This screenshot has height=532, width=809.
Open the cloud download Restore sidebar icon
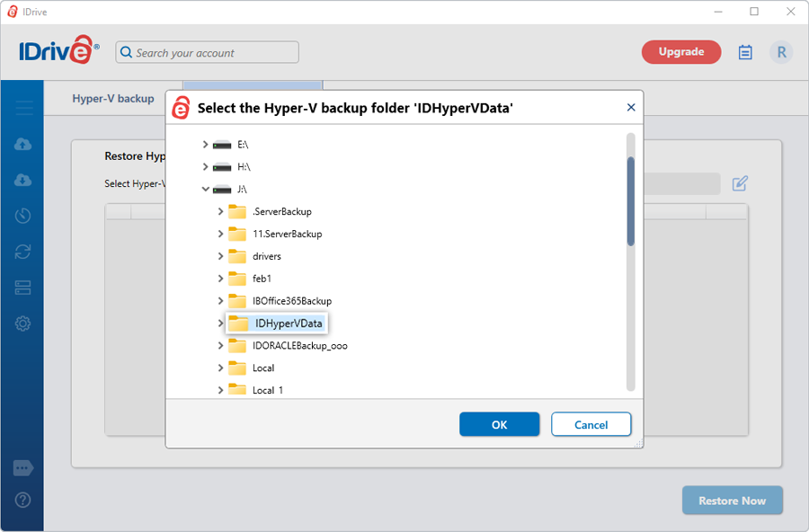22,180
